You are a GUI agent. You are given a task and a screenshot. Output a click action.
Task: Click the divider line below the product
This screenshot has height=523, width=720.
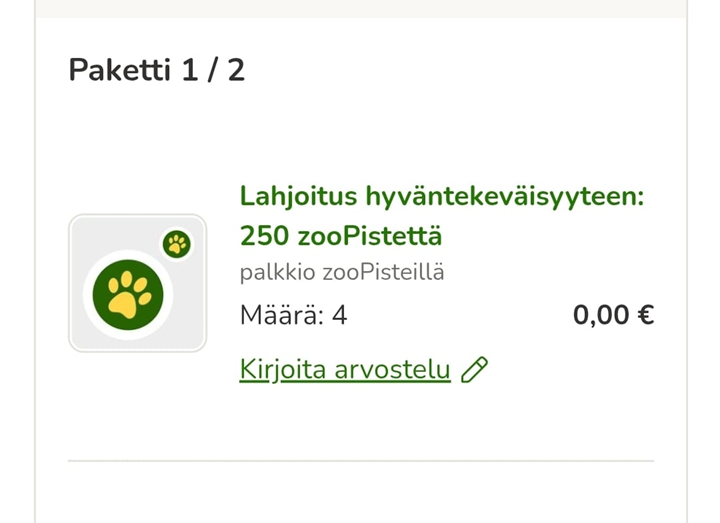click(x=360, y=461)
